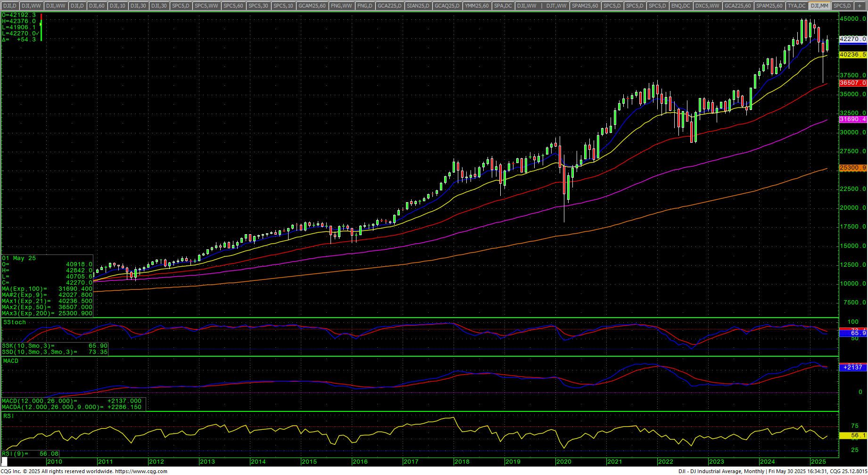This screenshot has height=475, width=868.
Task: Click the magenta 31690.4 moving average tag
Action: [853, 119]
